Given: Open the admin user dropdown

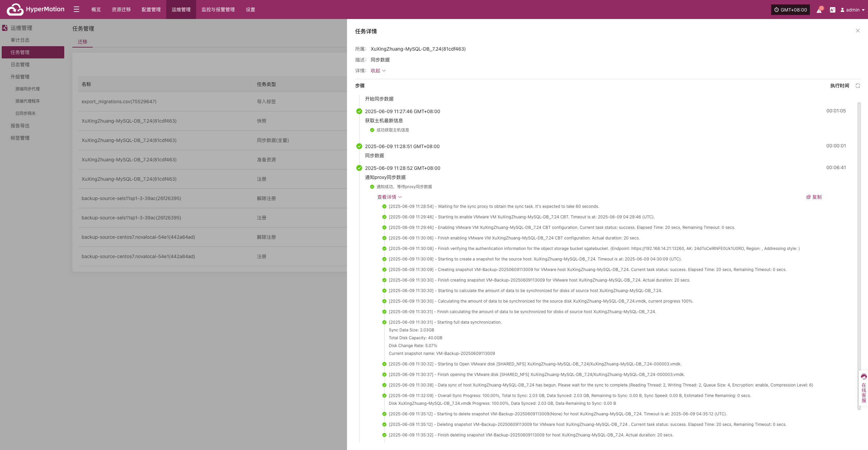Looking at the screenshot, I should click(852, 10).
